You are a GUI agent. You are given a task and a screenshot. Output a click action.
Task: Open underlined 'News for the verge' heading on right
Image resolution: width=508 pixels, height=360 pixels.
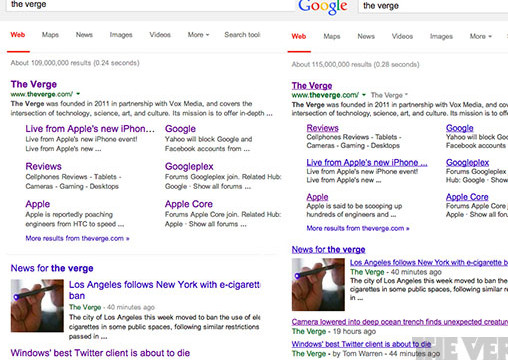(x=328, y=250)
